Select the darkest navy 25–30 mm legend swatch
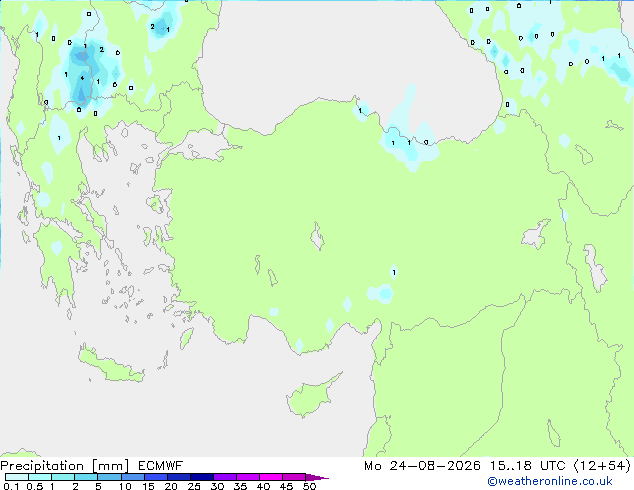Screen dimensions: 634x490 (202, 477)
